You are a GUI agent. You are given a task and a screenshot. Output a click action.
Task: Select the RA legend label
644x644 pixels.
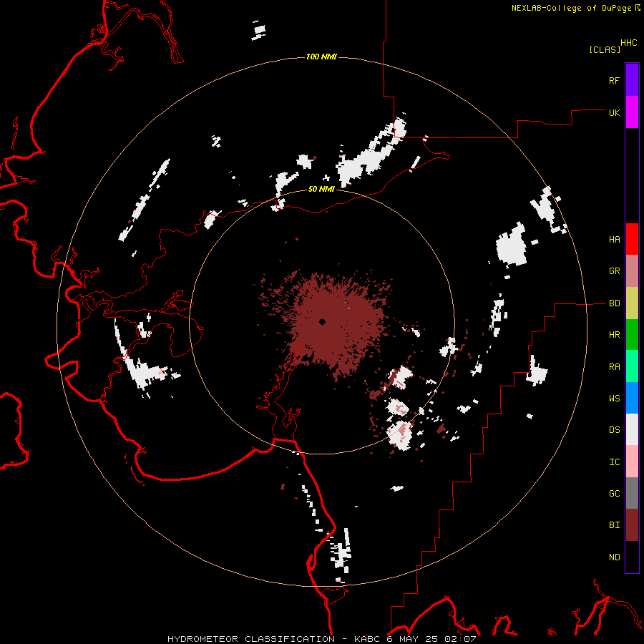click(614, 366)
